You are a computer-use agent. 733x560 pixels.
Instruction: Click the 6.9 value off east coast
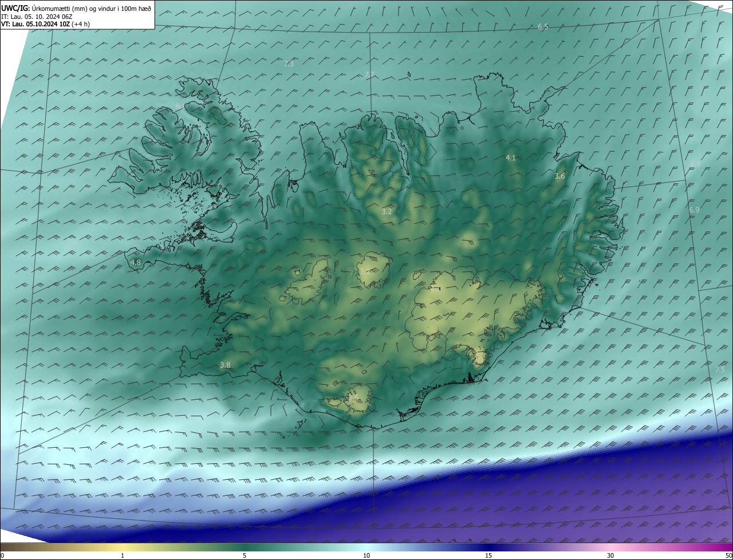[694, 210]
